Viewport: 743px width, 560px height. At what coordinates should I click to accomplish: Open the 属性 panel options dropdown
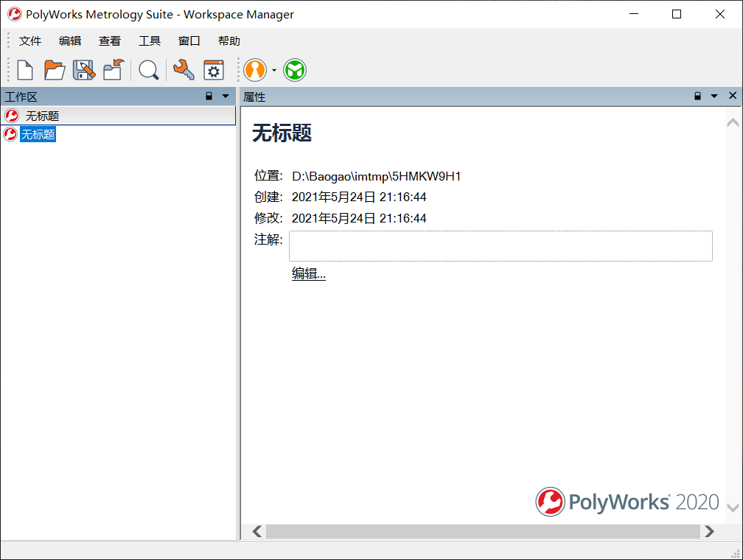point(713,96)
